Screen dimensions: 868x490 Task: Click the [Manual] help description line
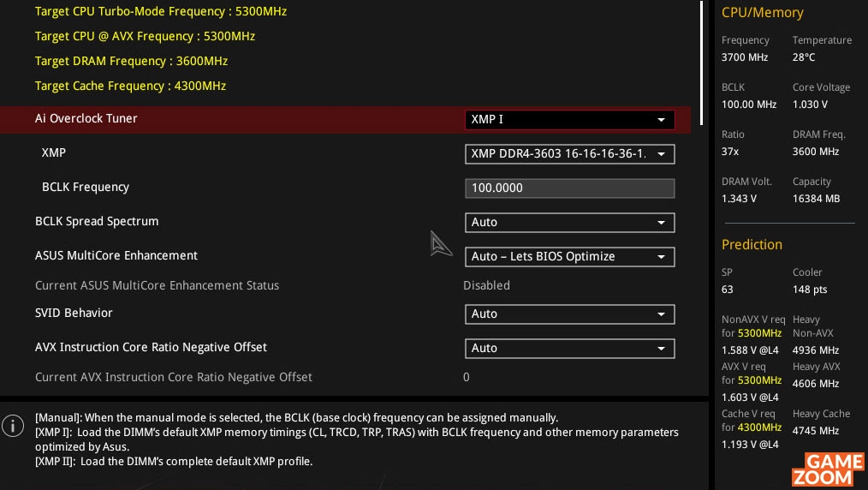(x=297, y=417)
